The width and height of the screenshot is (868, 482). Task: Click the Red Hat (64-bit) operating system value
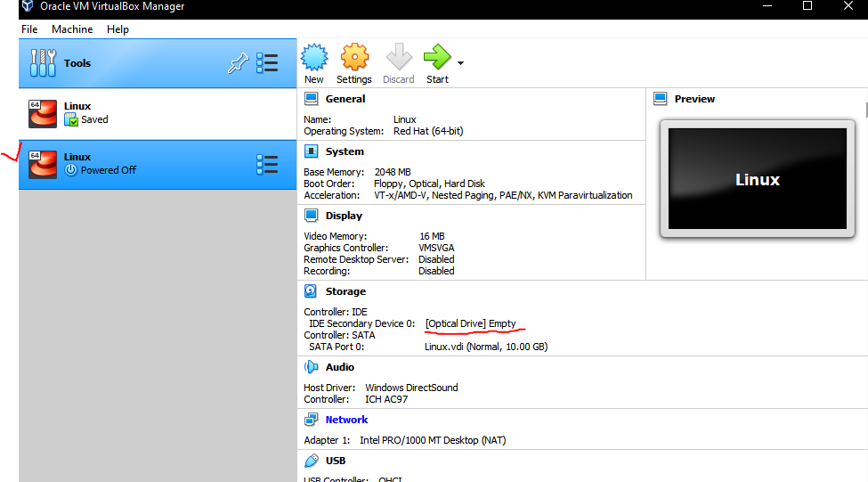point(428,131)
